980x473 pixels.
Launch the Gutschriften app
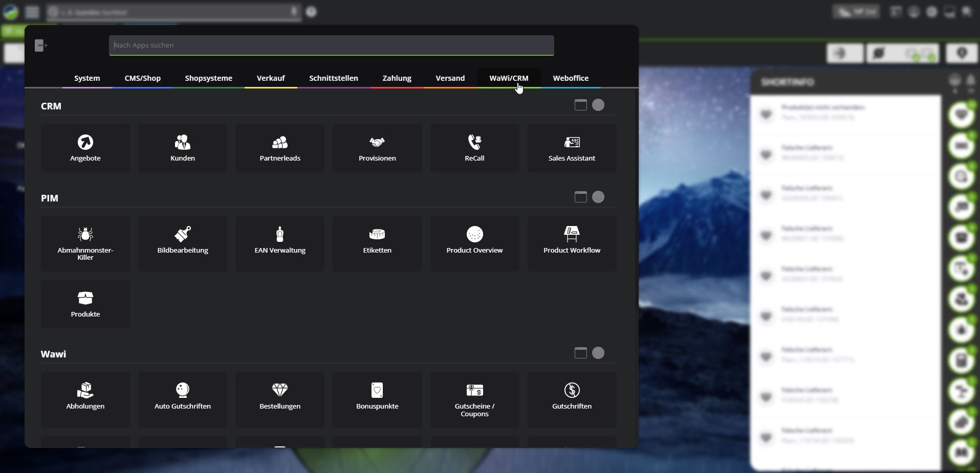click(x=572, y=399)
